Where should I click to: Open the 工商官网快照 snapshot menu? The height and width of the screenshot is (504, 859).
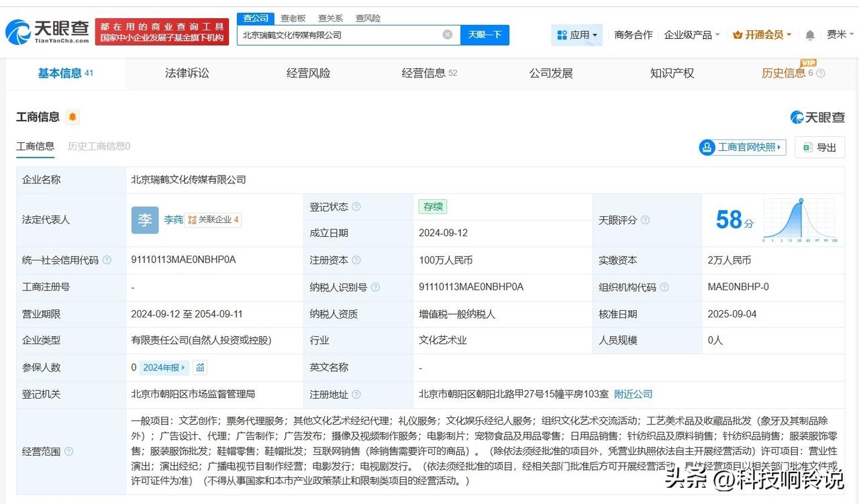click(742, 148)
